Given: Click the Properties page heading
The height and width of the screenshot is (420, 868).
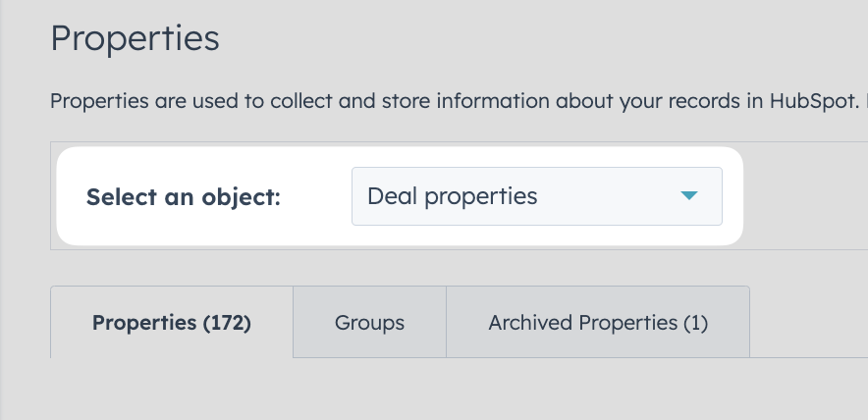Looking at the screenshot, I should [x=135, y=38].
